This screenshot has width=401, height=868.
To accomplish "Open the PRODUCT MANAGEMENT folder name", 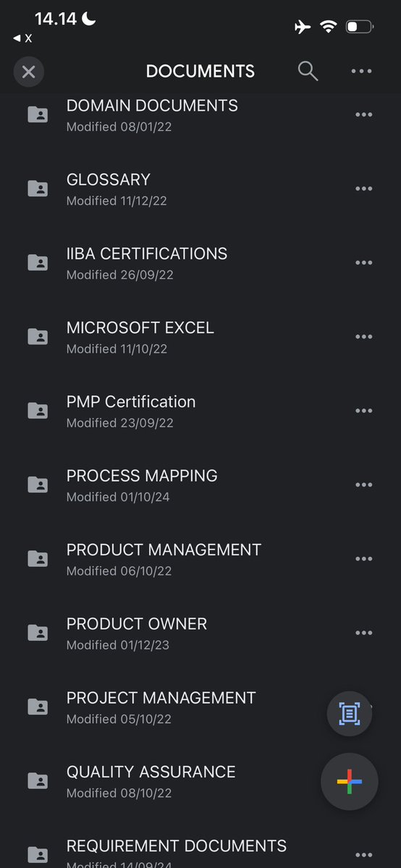I will point(164,549).
